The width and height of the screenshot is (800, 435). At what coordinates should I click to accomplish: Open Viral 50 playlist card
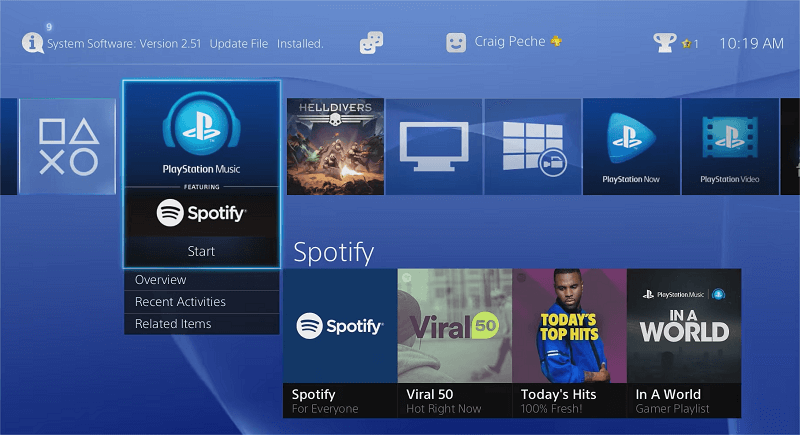click(x=455, y=343)
